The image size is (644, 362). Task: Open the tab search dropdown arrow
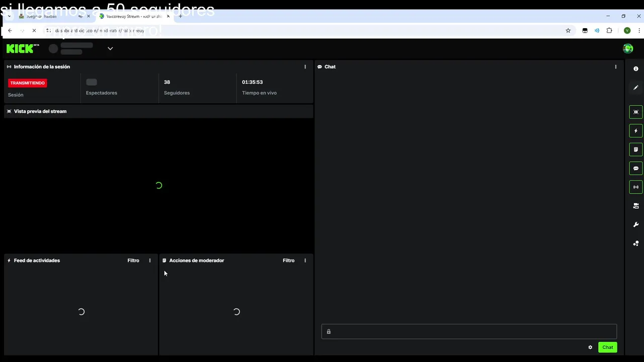(9, 16)
